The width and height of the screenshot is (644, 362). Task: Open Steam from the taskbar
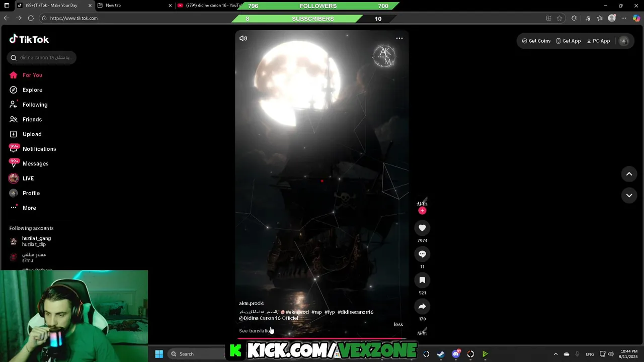[x=441, y=354]
